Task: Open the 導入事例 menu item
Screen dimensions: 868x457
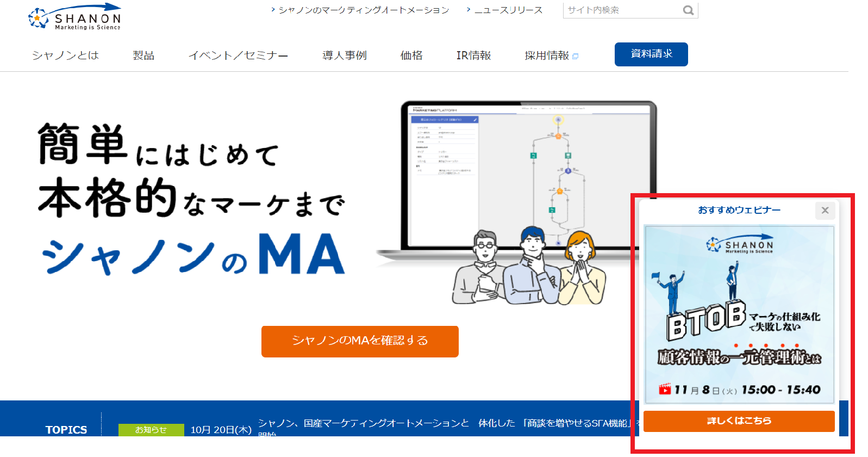Action: click(x=345, y=55)
